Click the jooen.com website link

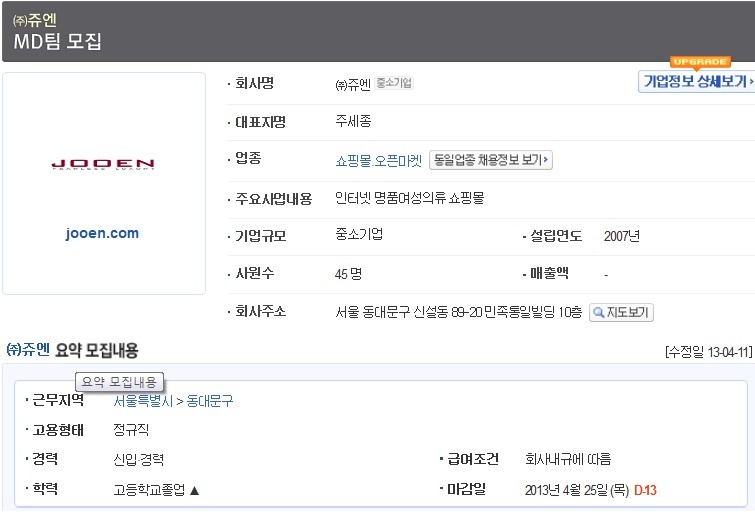(102, 233)
